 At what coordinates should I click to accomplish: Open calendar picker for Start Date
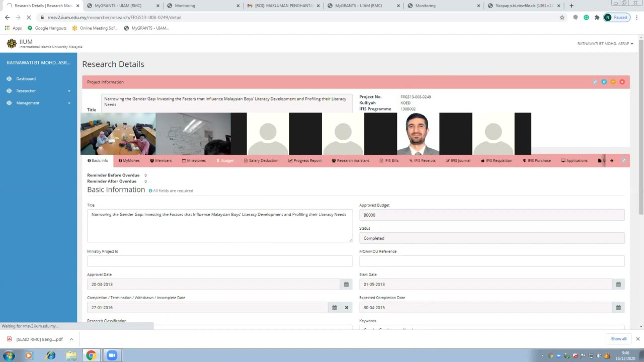pos(618,285)
